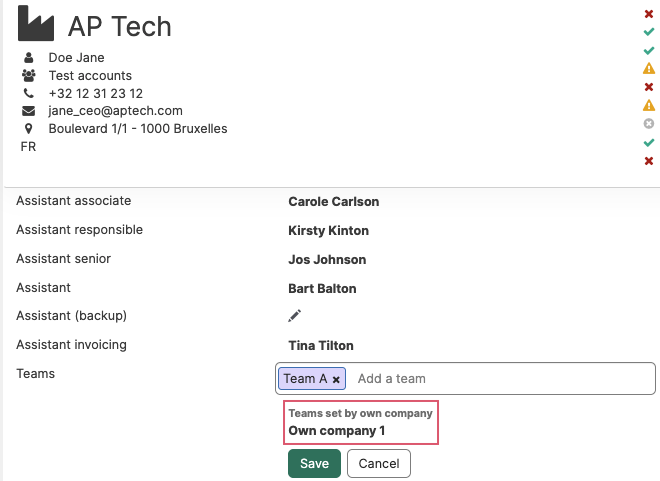
Task: Remove the Team A tag with its x
Action: point(336,380)
